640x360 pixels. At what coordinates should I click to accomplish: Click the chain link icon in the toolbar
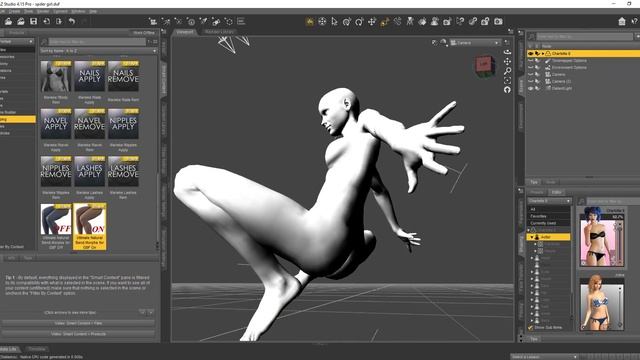(473, 21)
